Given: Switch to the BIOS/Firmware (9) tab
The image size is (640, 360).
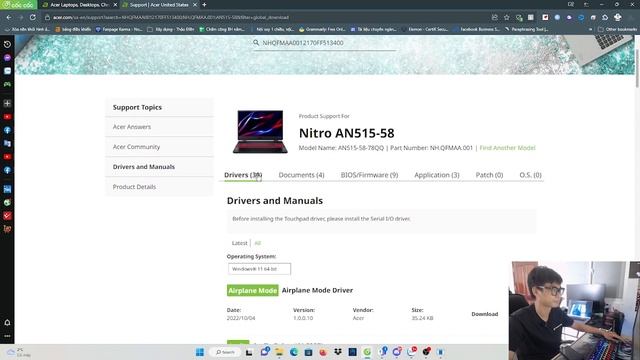Looking at the screenshot, I should click(x=369, y=175).
